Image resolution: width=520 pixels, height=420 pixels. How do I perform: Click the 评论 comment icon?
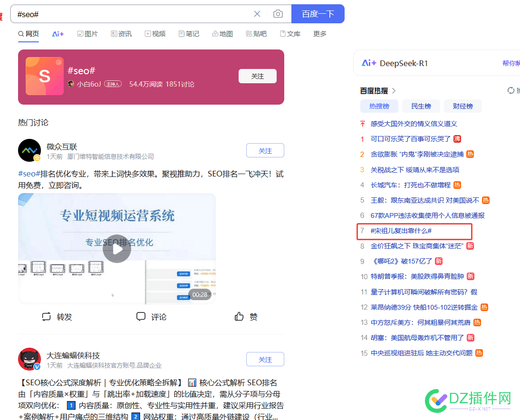pyautogui.click(x=141, y=316)
